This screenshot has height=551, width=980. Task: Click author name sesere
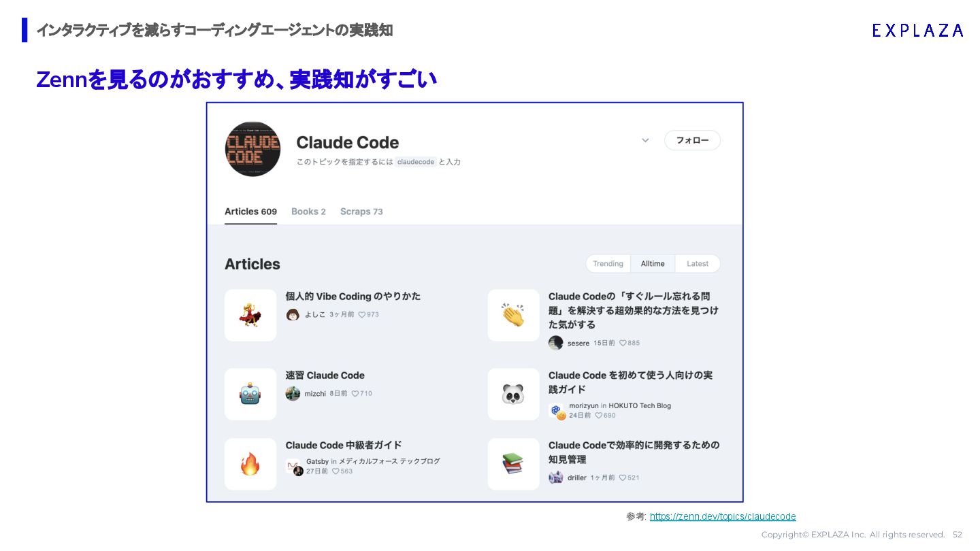click(x=578, y=344)
